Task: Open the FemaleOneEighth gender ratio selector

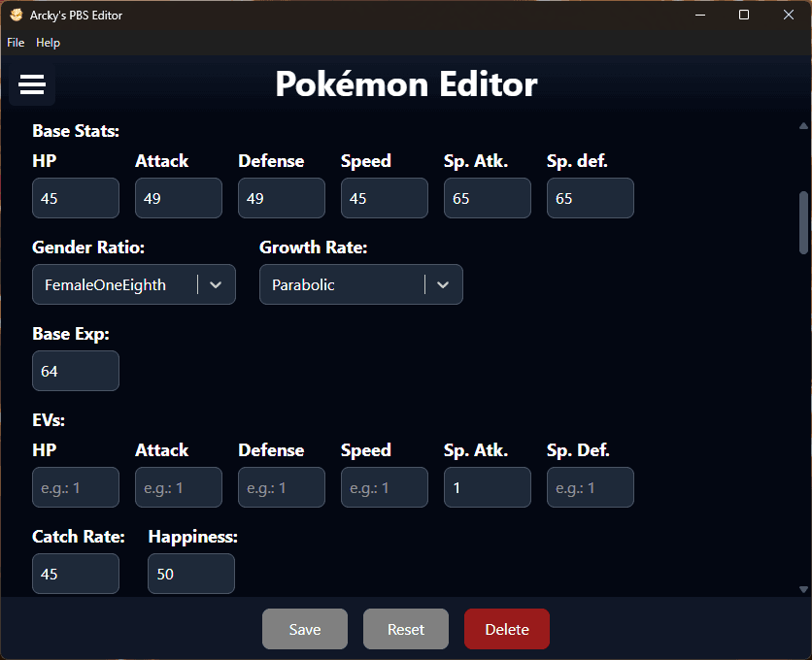Action: (117, 284)
